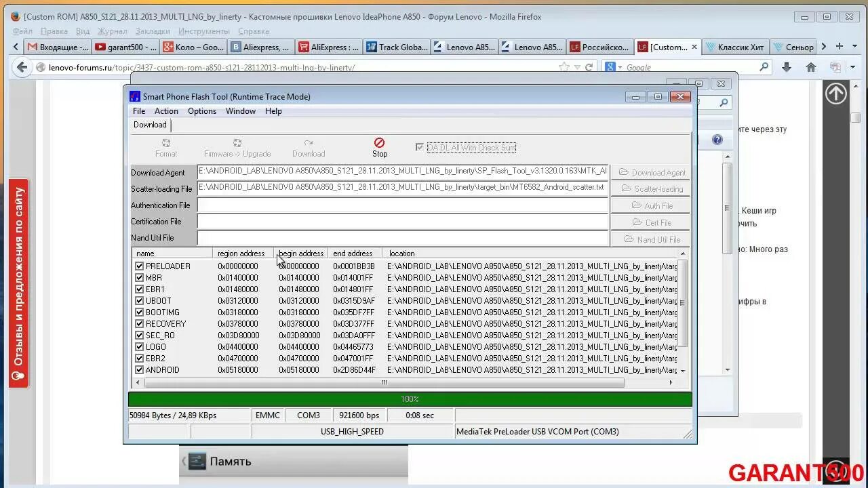Click the Authentication File input field
Viewport: 868px width, 488px height.
click(403, 205)
